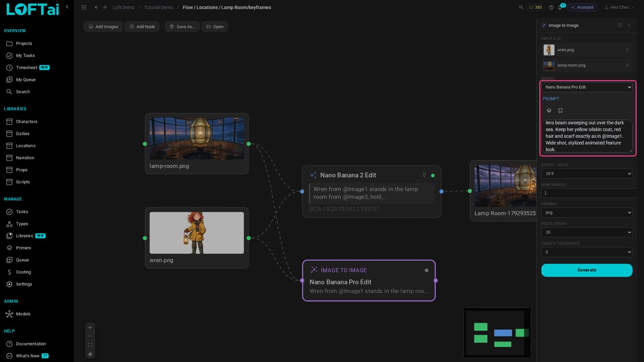Click the Add Node button
This screenshot has width=644, height=362.
(142, 27)
